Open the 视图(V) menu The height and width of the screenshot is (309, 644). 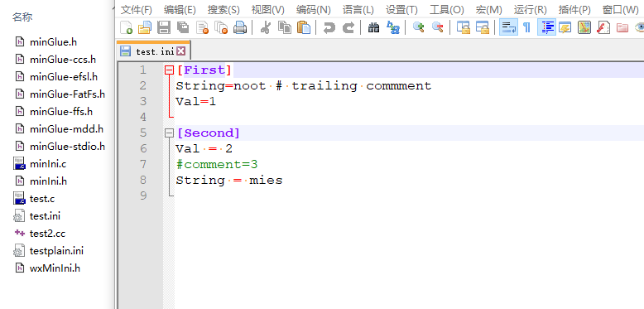(x=268, y=9)
